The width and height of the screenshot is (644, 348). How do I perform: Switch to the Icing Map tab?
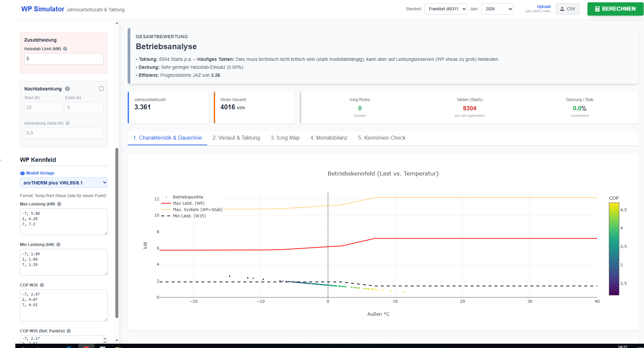point(285,138)
